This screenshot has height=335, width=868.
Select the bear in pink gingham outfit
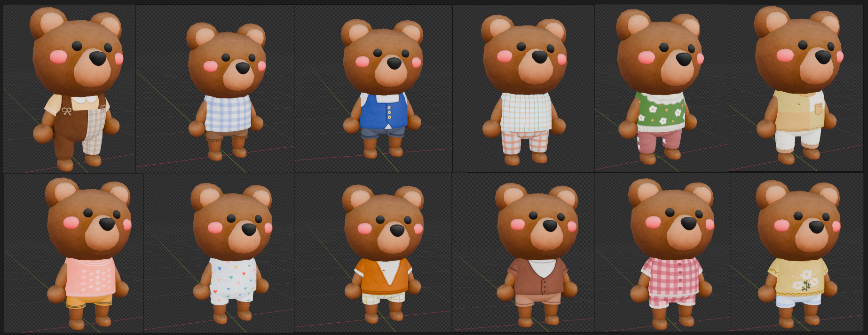pyautogui.click(x=671, y=254)
